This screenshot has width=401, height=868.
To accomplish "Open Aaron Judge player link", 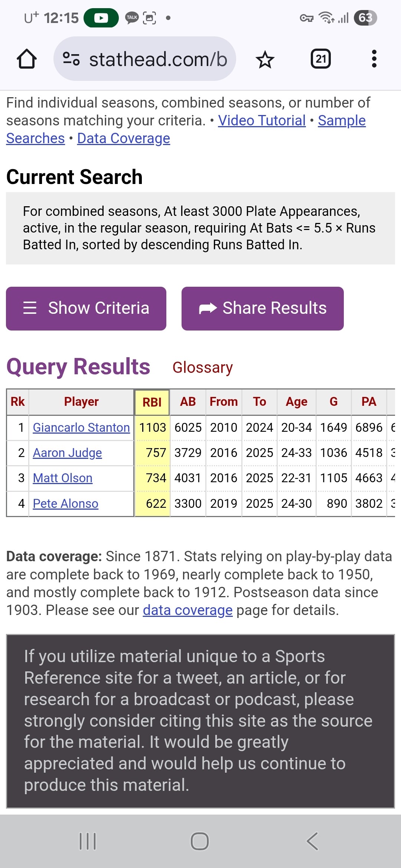I will [x=67, y=453].
